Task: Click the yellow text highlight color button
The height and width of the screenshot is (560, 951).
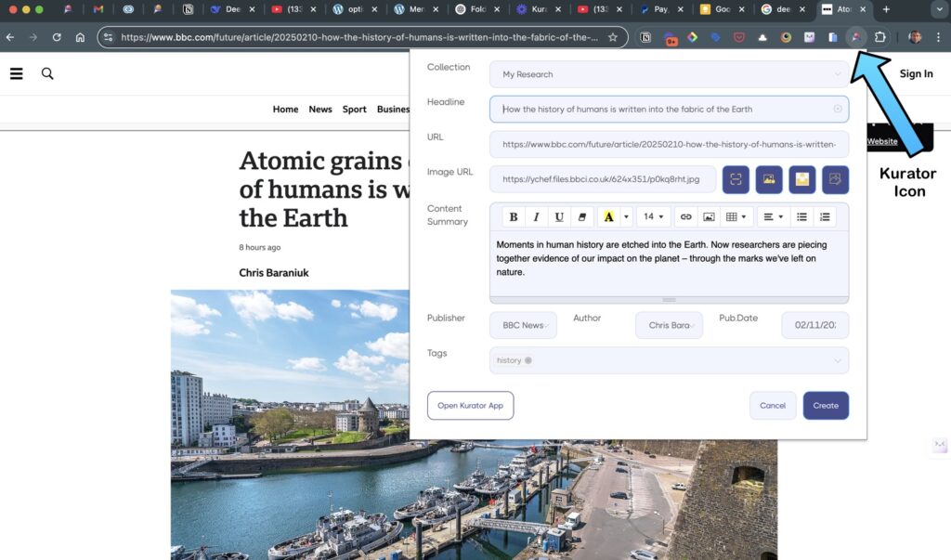Action: pos(608,216)
